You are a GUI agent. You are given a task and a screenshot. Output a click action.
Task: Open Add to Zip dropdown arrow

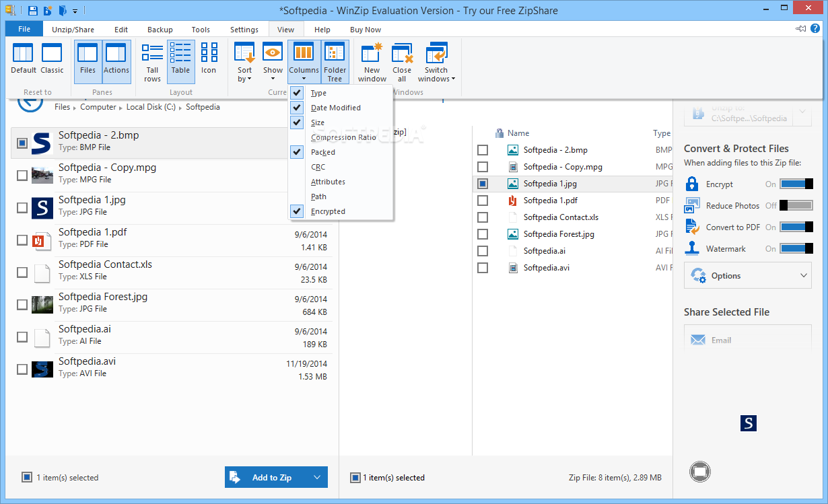317,477
